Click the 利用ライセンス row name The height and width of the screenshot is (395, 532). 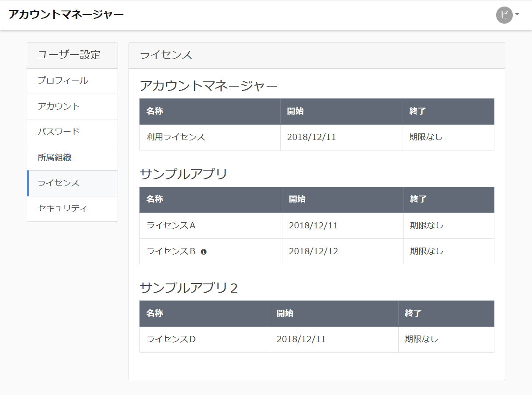[x=176, y=137]
